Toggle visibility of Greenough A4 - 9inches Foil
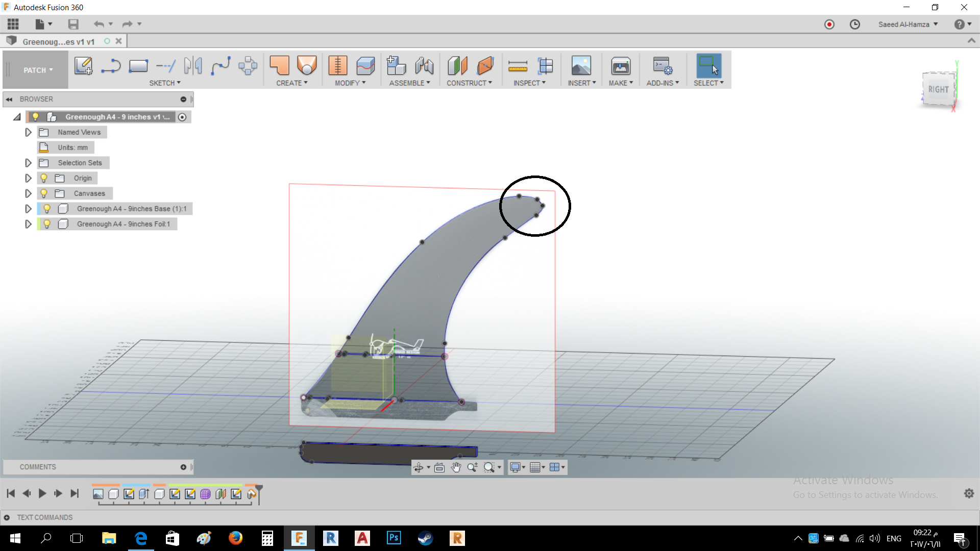This screenshot has height=551, width=980. (46, 224)
